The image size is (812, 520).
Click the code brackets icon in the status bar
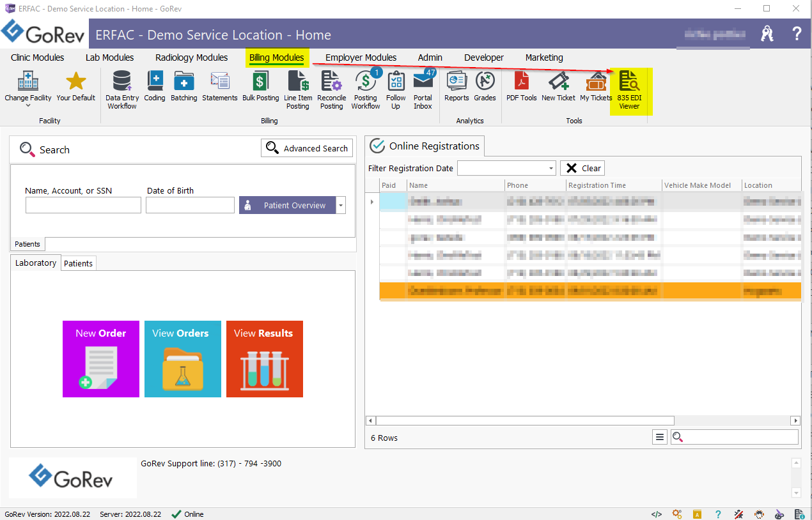(657, 514)
